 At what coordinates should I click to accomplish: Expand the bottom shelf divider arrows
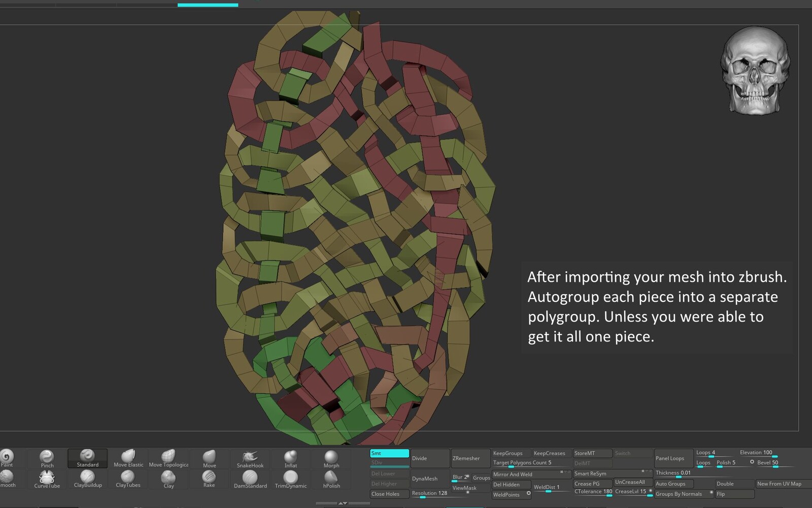343,503
